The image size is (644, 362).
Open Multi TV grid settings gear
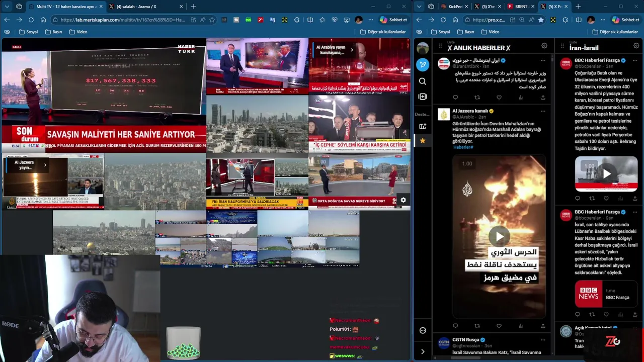point(403,200)
